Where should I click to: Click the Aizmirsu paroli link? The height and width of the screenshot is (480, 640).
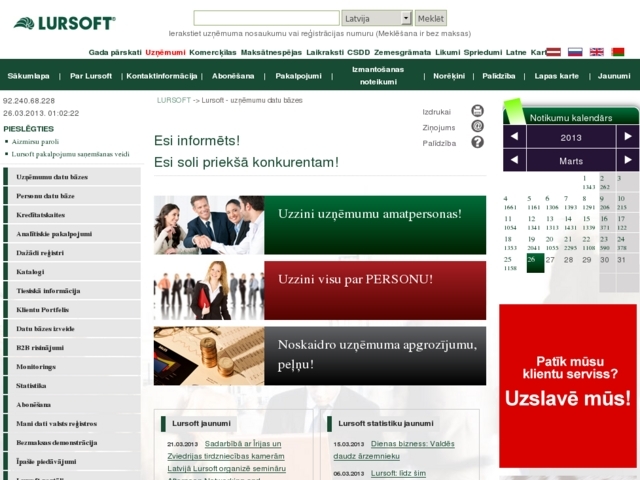coord(35,142)
